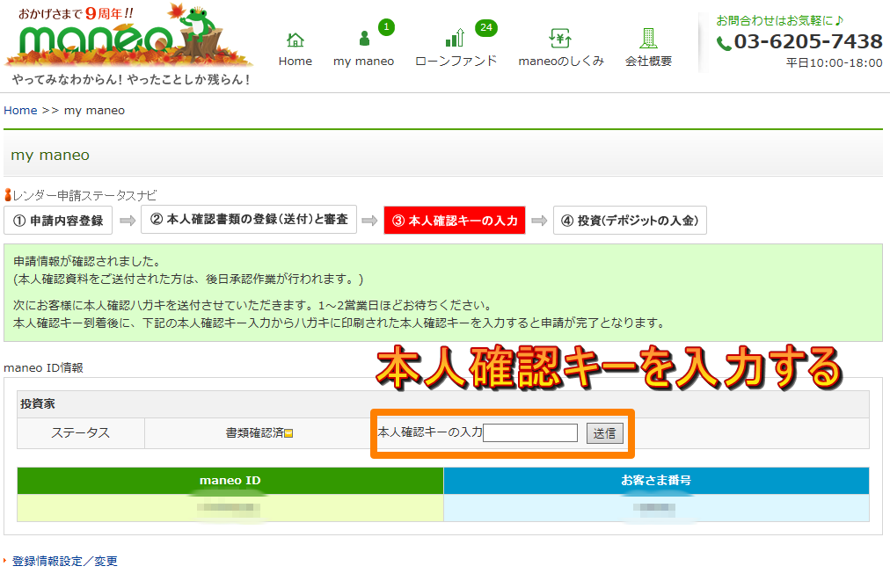Open the loan fund chart icon

point(456,38)
